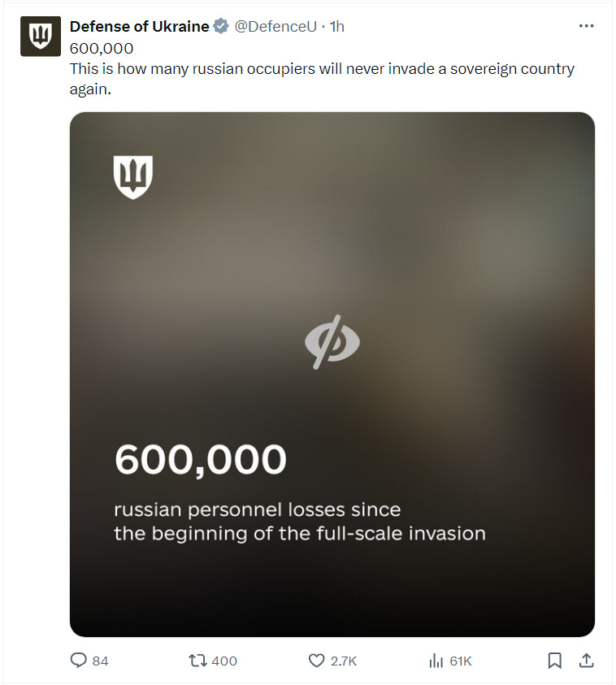Image resolution: width=616 pixels, height=685 pixels.
Task: Click the 400 reposts count
Action: tap(224, 661)
